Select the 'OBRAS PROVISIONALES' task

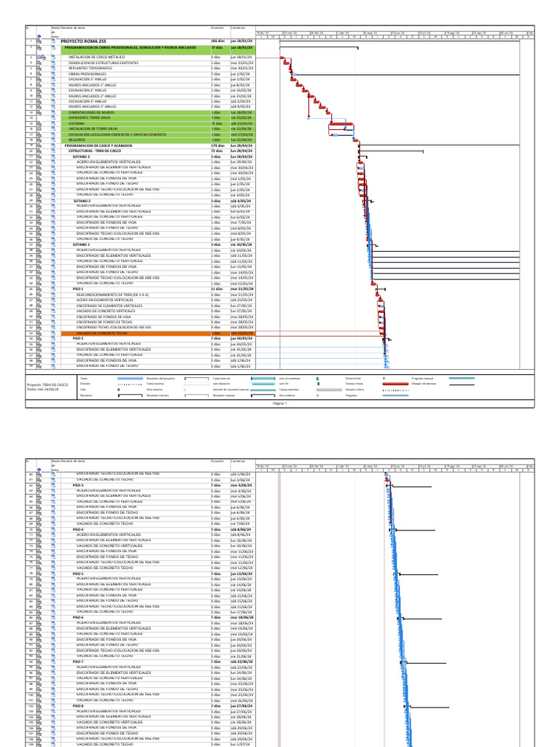(x=87, y=74)
